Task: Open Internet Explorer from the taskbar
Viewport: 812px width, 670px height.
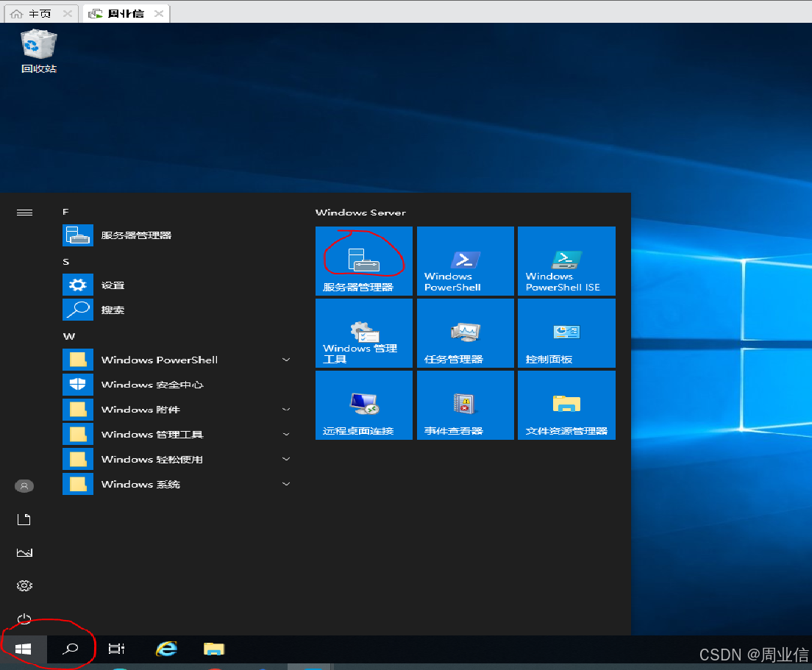Action: (165, 649)
